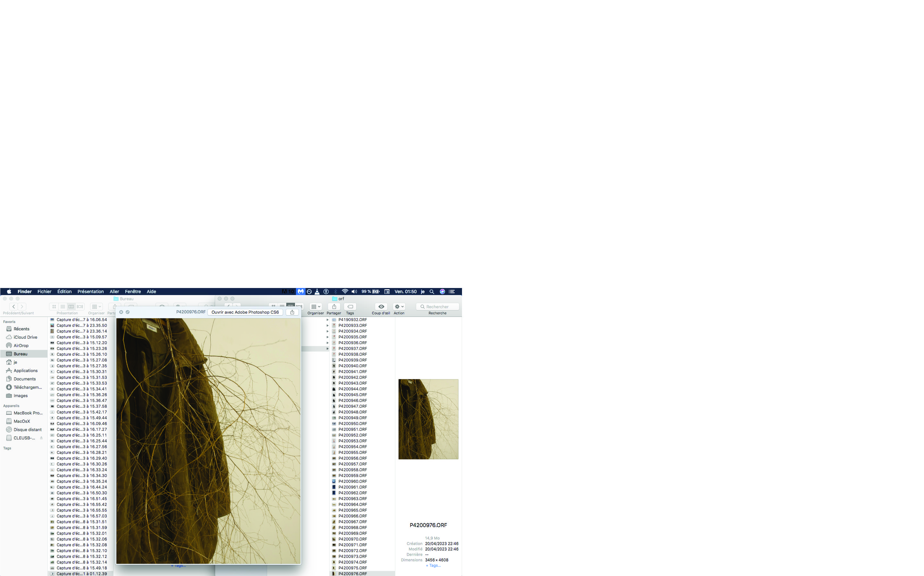
Task: Click the Tags toolbar icon
Action: (350, 307)
